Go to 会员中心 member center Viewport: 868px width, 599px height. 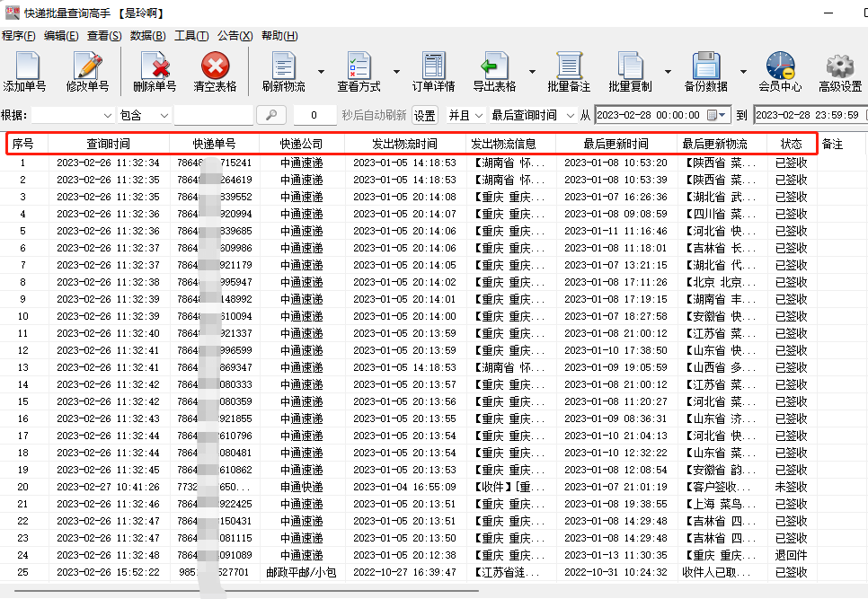tap(779, 71)
